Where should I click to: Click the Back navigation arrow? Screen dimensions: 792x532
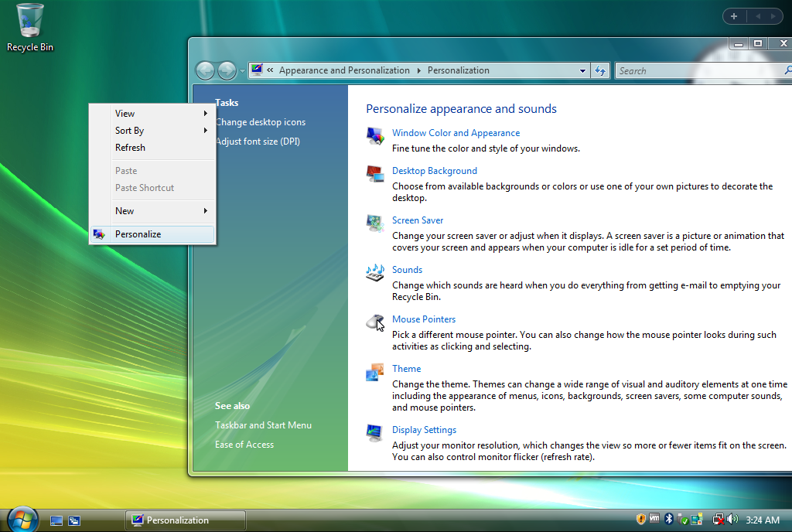(206, 70)
